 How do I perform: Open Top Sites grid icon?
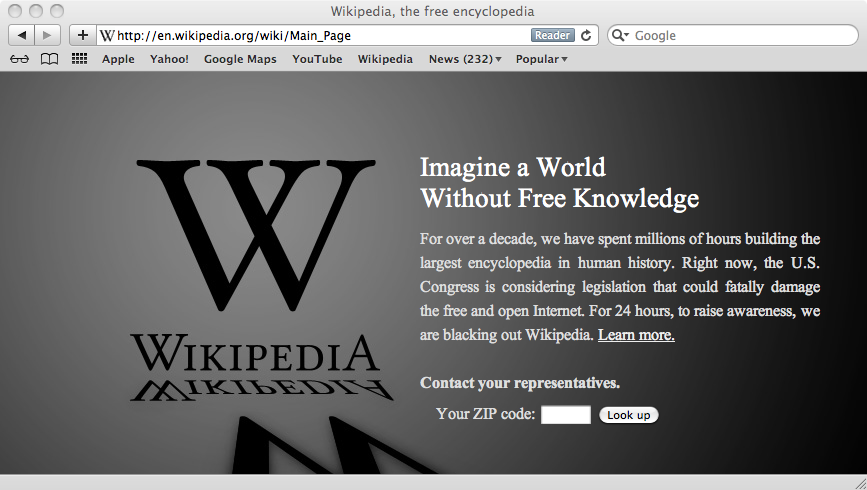(80, 59)
